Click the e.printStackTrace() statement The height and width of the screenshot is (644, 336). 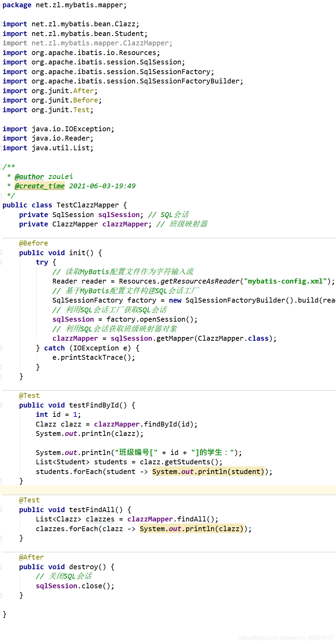click(x=94, y=357)
